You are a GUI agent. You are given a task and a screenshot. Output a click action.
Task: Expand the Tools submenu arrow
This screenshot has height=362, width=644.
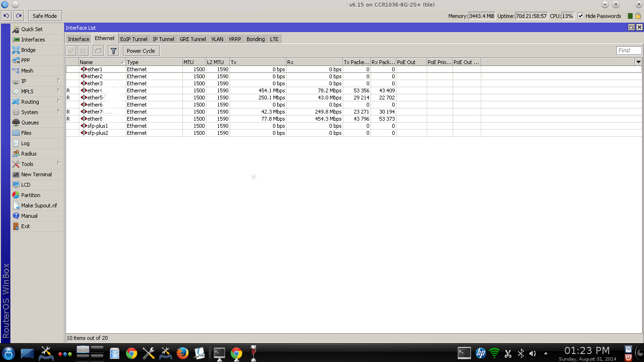tap(58, 164)
